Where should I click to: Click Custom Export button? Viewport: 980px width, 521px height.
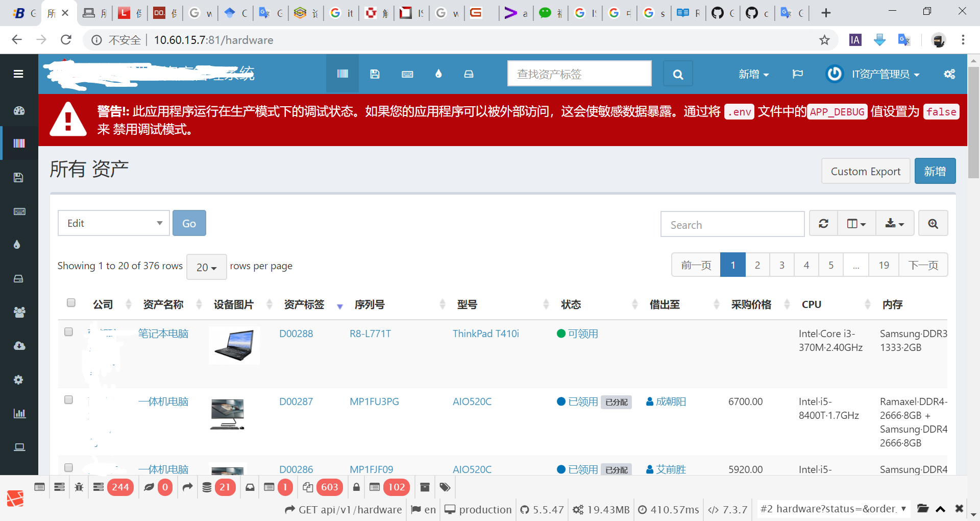point(866,171)
